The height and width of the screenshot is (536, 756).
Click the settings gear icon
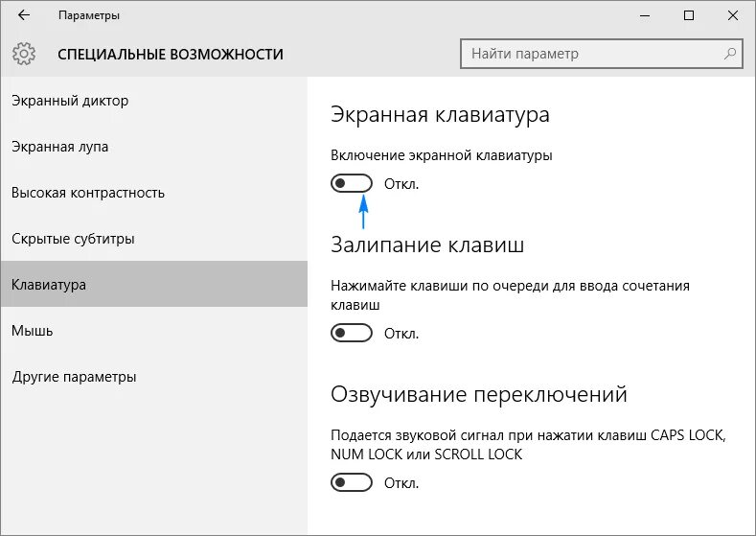pos(25,54)
